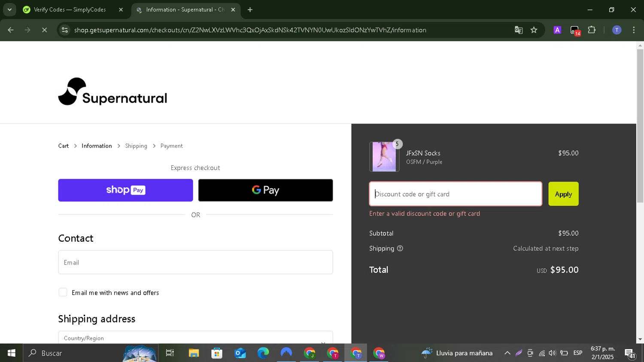Open clock showing 6:37 p. m.
Screen dimensions: 644x362
click(x=603, y=353)
